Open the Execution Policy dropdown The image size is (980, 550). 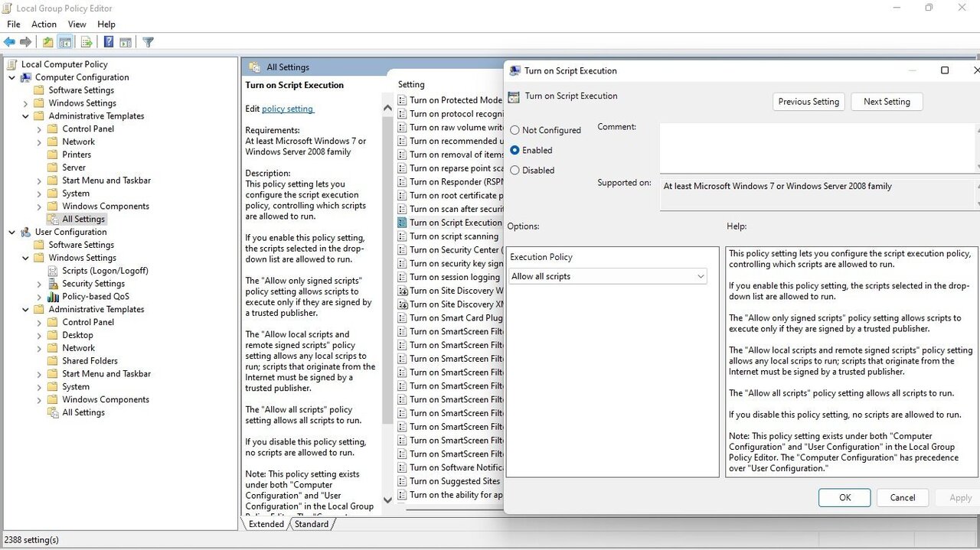click(608, 276)
